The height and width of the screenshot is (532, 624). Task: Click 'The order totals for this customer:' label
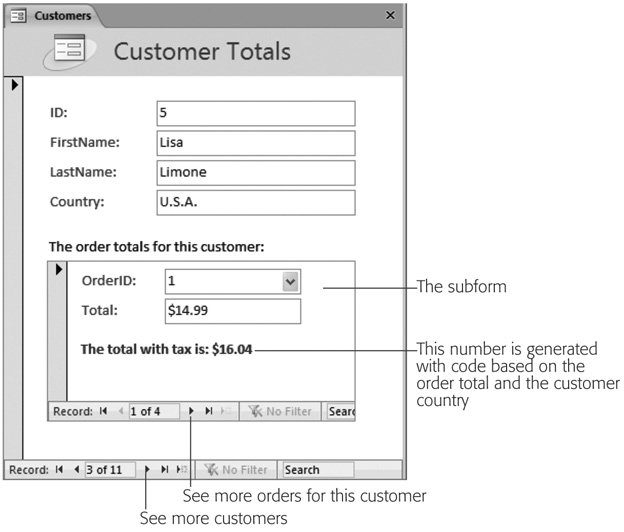156,247
